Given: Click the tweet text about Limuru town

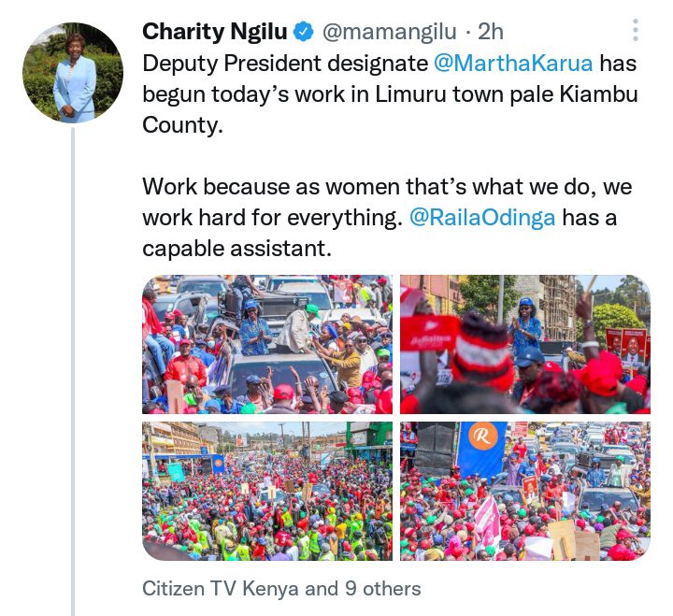Looking at the screenshot, I should pos(390,94).
